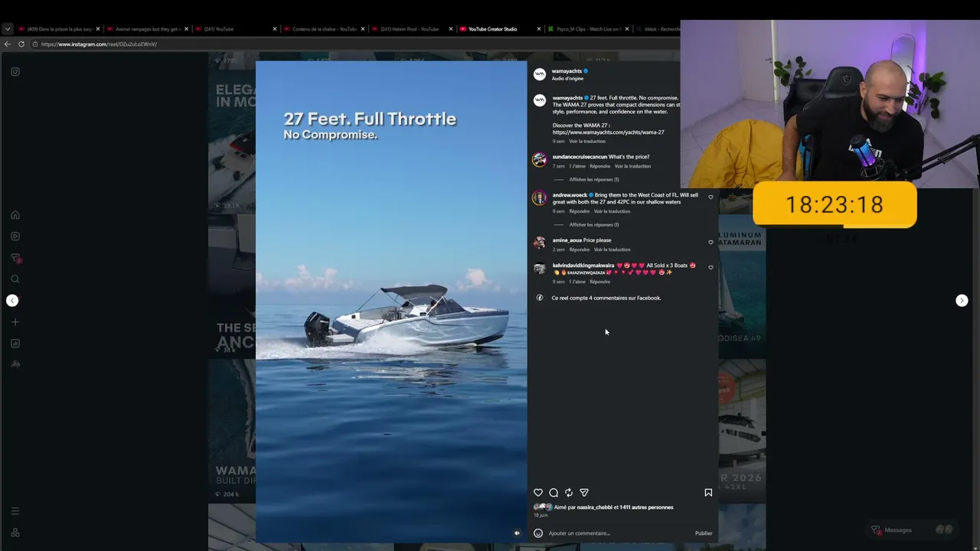
Task: Like andrew.woeck's comment
Action: (x=710, y=197)
